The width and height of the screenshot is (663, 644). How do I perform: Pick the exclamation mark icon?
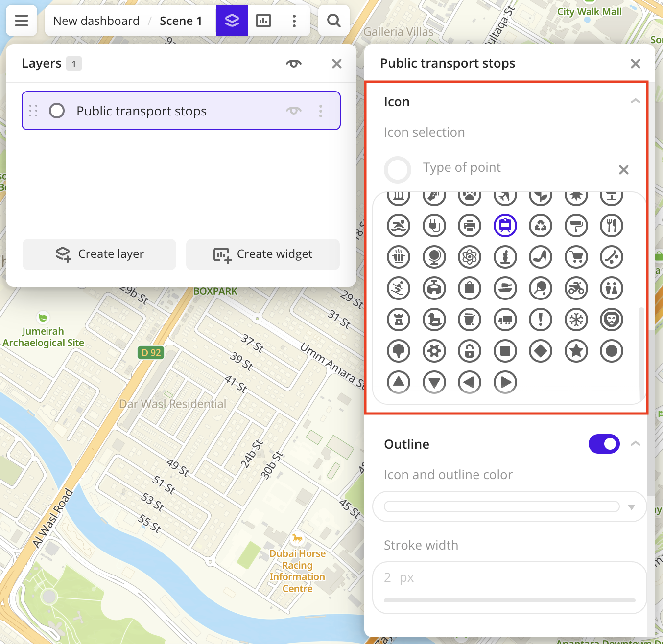[541, 320]
